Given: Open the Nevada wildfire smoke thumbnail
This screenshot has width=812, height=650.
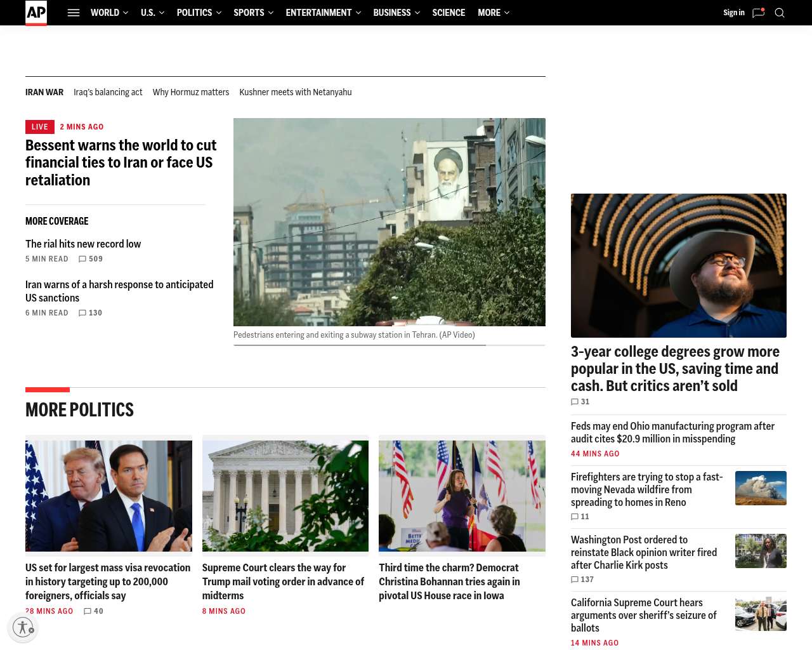Looking at the screenshot, I should [x=761, y=488].
